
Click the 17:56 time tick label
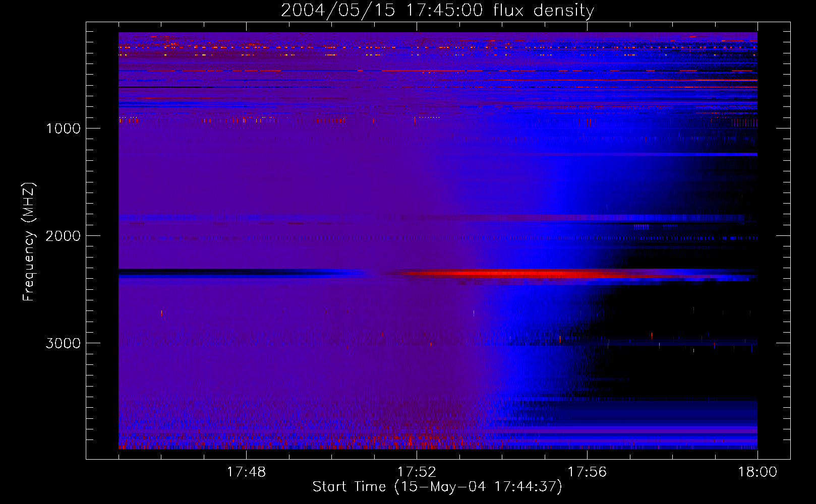click(x=587, y=472)
